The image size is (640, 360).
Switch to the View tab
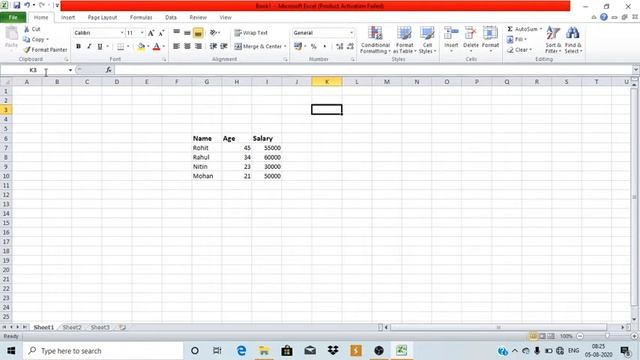225,18
